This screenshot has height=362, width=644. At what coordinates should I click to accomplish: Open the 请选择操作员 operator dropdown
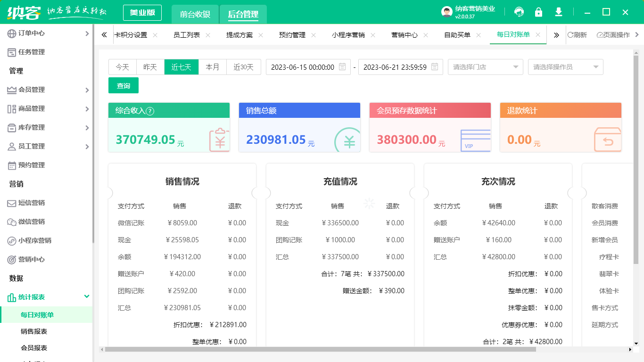click(x=565, y=67)
